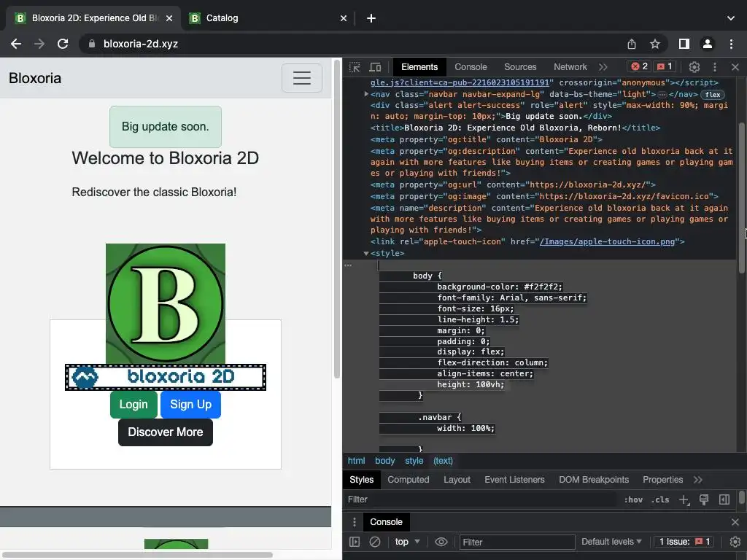The height and width of the screenshot is (560, 747).
Task: Open the Styles sidebar tab
Action: [x=362, y=480]
